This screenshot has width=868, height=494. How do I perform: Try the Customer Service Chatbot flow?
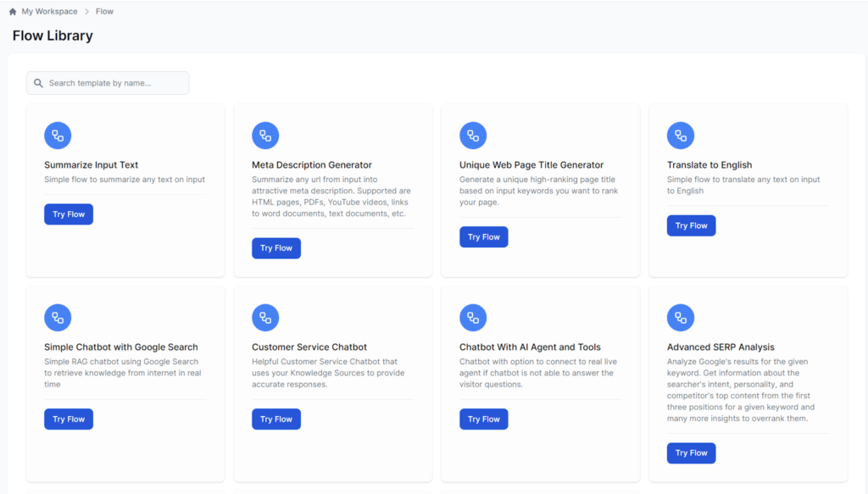point(275,419)
